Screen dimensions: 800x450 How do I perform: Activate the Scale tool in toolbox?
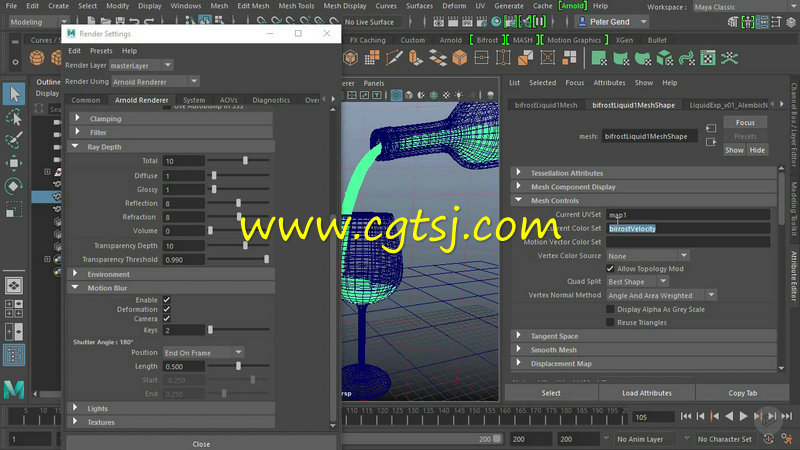point(14,209)
